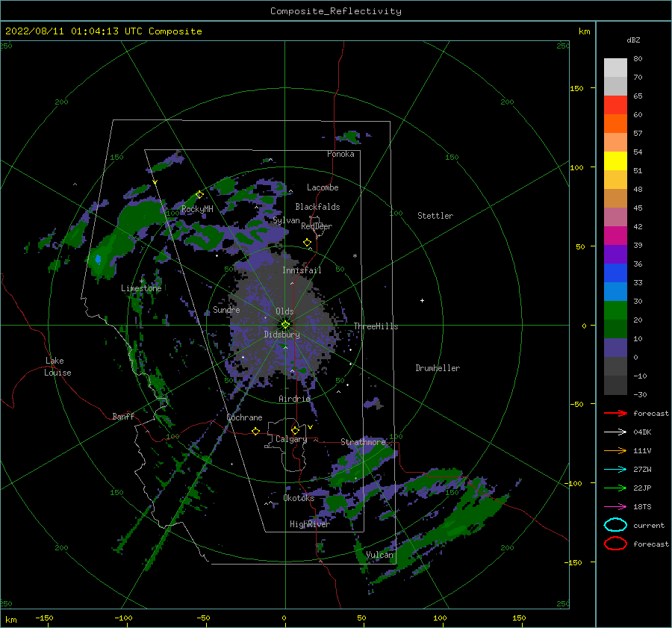Image resolution: width=672 pixels, height=628 pixels.
Task: Click the dBZ legend heading
Action: tap(633, 40)
